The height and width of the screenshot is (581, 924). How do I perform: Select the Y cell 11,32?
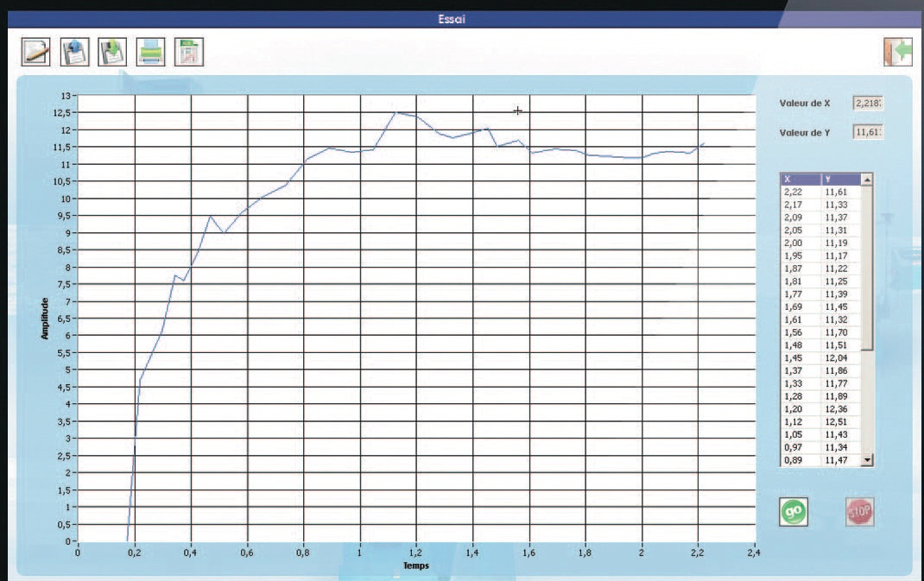(x=841, y=320)
